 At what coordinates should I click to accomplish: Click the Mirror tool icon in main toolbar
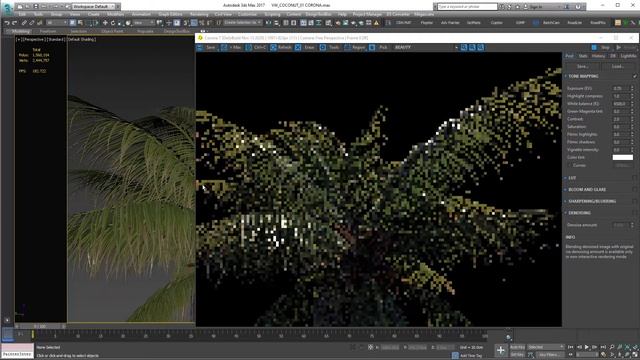tap(268, 23)
